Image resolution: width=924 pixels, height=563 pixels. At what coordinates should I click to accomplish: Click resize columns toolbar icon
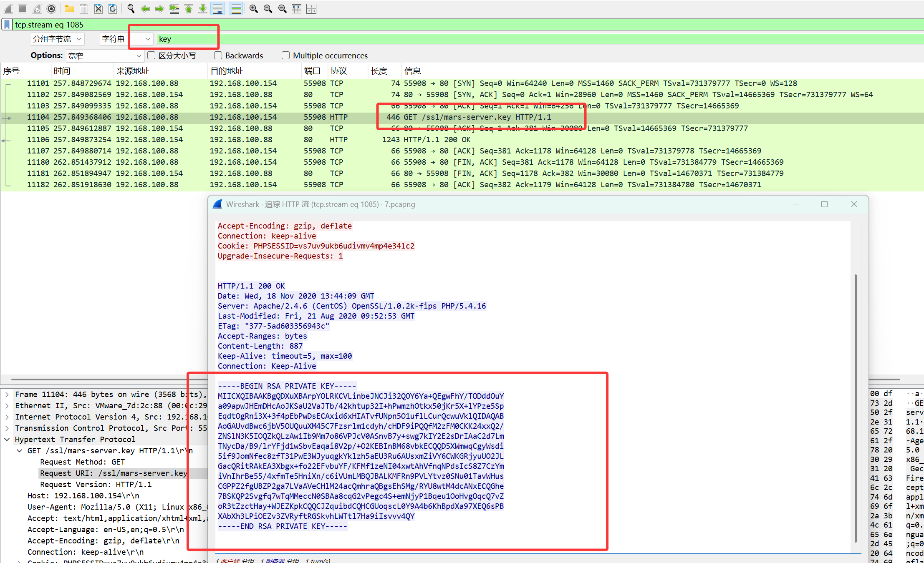(297, 8)
